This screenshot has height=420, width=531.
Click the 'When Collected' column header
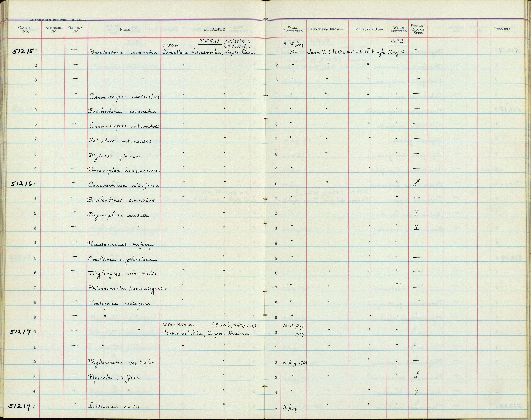[293, 29]
